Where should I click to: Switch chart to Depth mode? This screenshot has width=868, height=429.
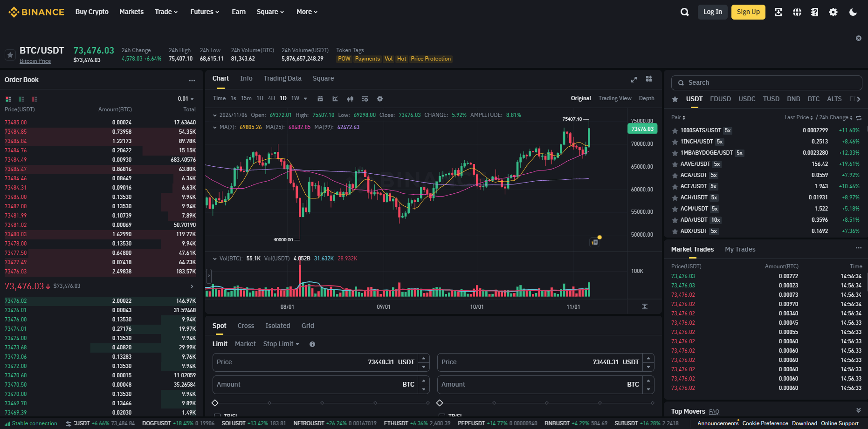647,98
